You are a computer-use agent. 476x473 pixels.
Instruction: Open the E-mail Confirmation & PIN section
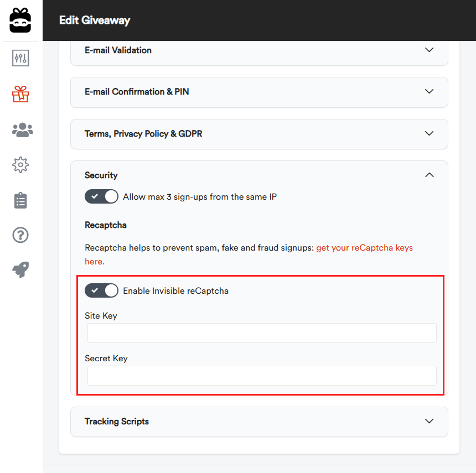[x=258, y=92]
